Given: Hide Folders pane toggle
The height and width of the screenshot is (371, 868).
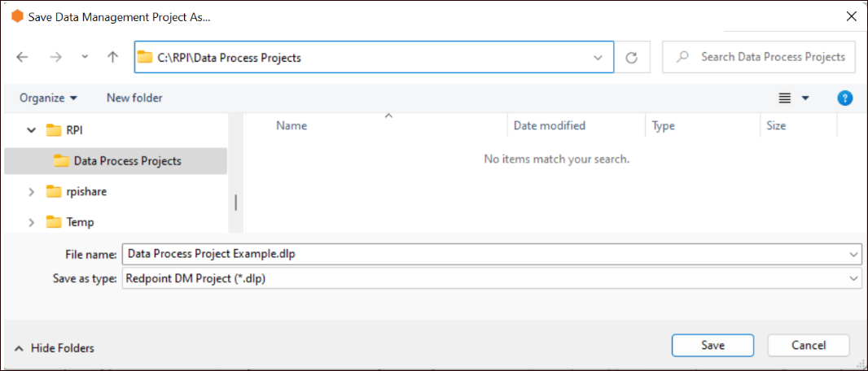Looking at the screenshot, I should click(x=54, y=348).
